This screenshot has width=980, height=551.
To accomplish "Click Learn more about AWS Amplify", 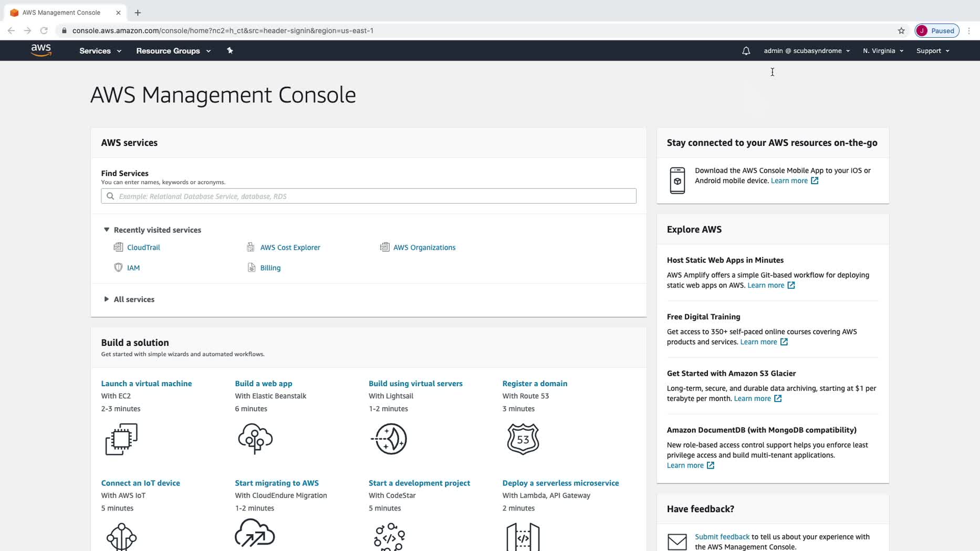I will 771,285.
